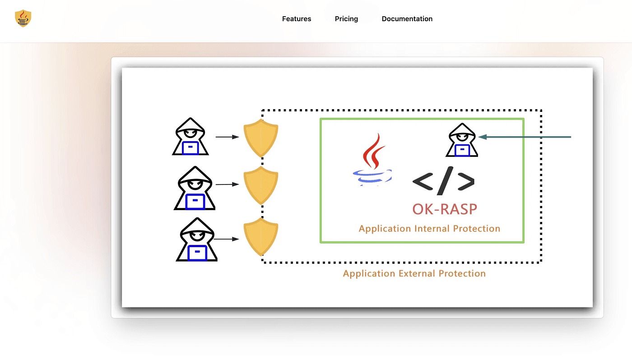Click the OK-RASP text label
This screenshot has height=364, width=632.
[x=445, y=209]
